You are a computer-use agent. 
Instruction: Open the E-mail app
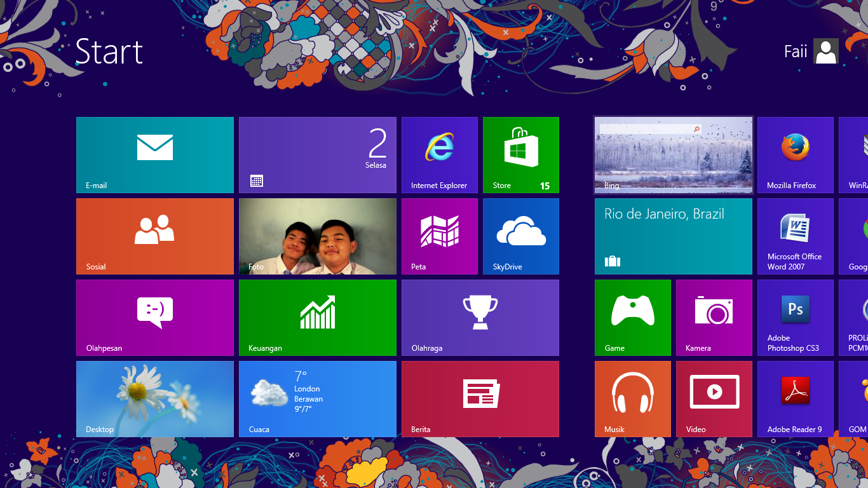pos(154,154)
